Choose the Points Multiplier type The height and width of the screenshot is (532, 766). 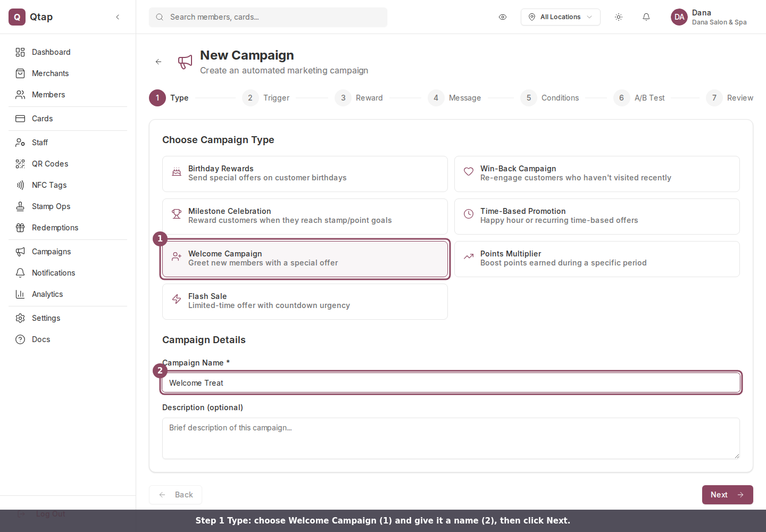[597, 259]
